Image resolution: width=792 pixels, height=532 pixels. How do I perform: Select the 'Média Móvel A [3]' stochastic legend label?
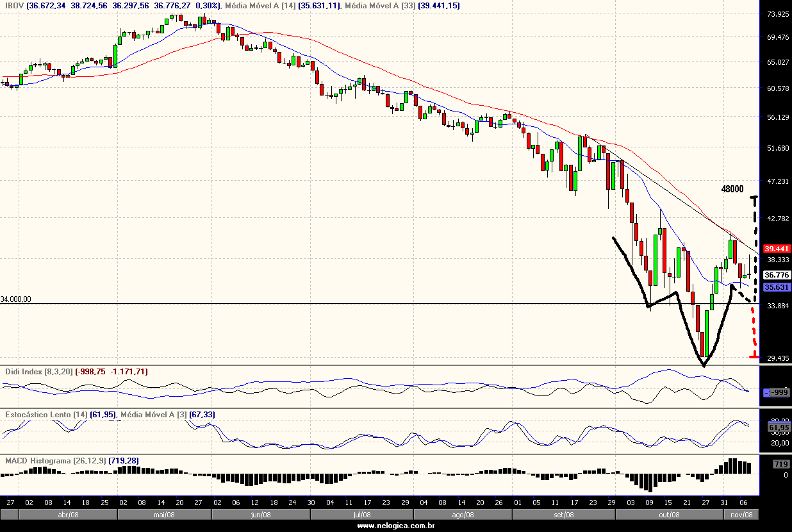155,415
